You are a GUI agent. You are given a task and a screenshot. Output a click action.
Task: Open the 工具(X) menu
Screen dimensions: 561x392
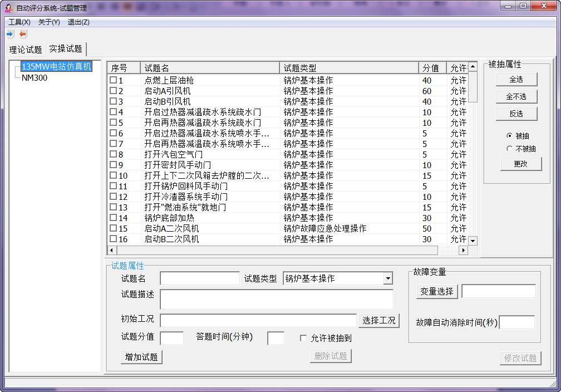click(19, 22)
